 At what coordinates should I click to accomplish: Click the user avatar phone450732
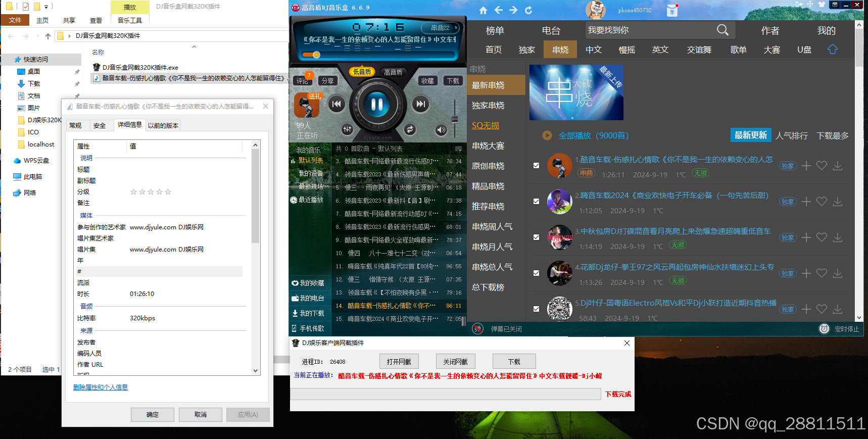(x=596, y=10)
